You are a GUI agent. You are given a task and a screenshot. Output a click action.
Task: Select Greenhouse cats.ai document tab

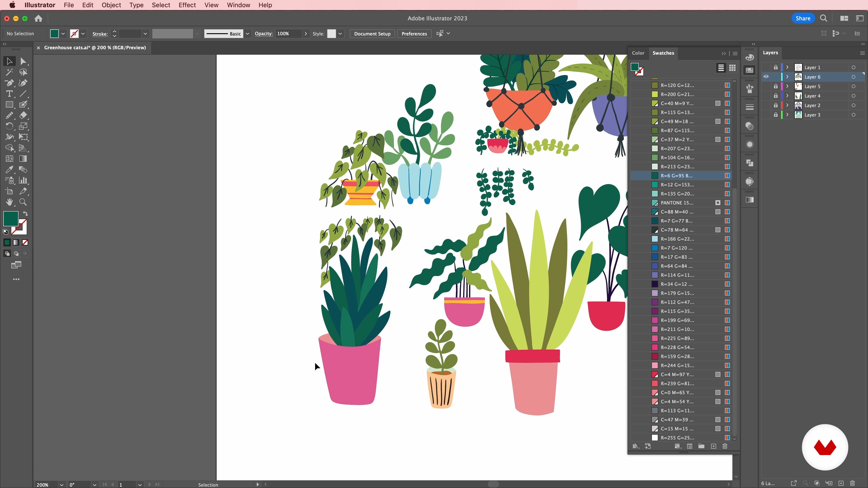coord(95,47)
